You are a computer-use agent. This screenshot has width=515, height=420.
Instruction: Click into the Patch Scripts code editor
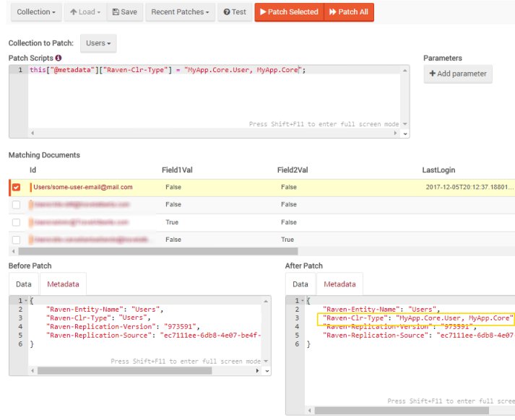click(209, 94)
